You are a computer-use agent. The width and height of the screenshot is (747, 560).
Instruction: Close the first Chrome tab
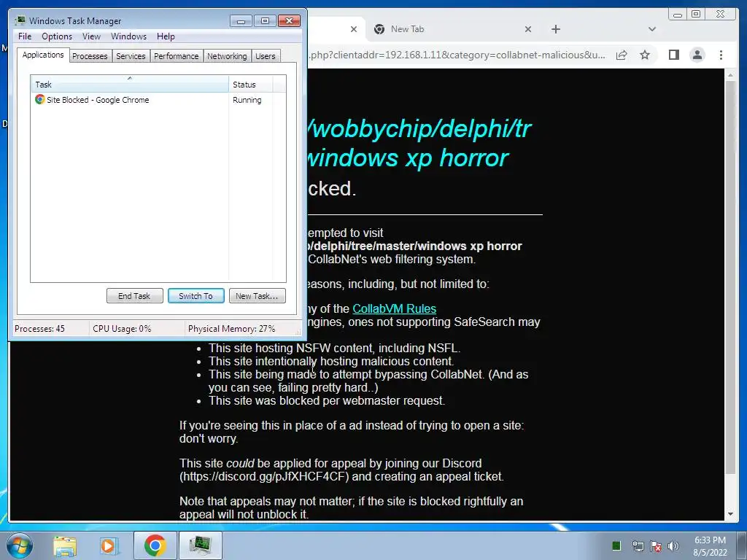pos(354,29)
